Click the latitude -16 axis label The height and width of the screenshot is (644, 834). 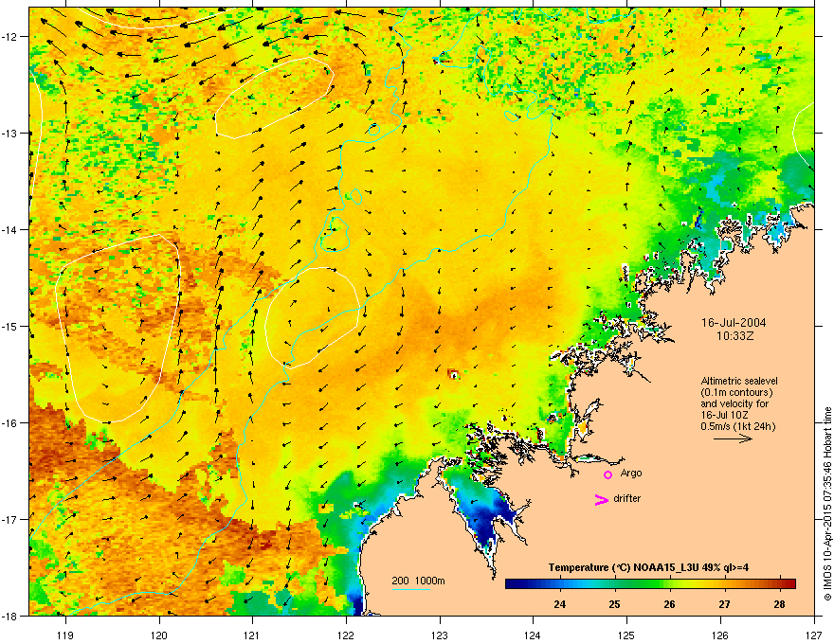9,423
